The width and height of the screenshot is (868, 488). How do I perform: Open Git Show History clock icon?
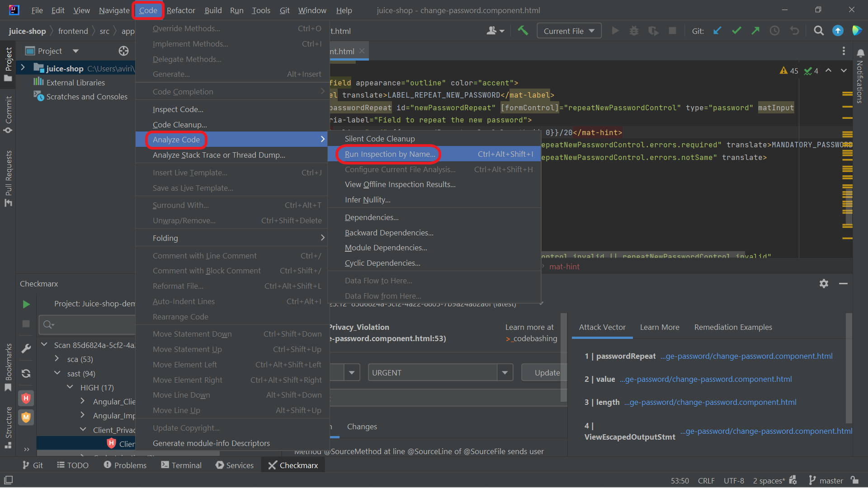775,31
